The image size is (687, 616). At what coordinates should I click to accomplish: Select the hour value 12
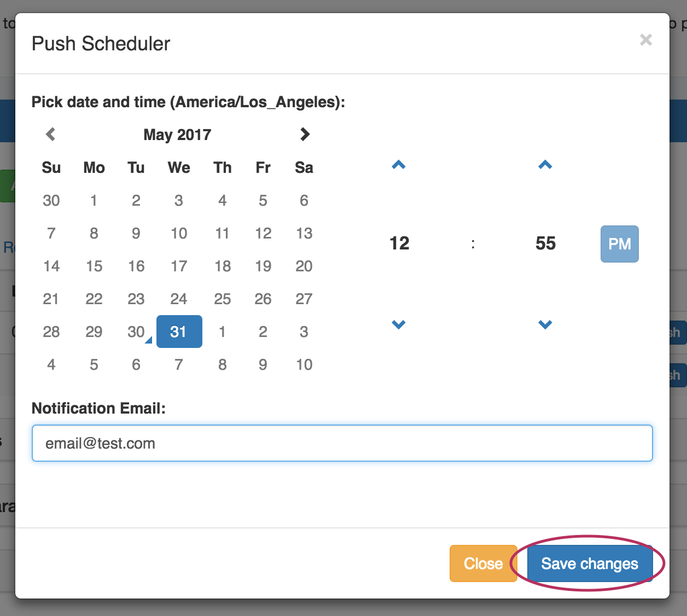(x=399, y=243)
